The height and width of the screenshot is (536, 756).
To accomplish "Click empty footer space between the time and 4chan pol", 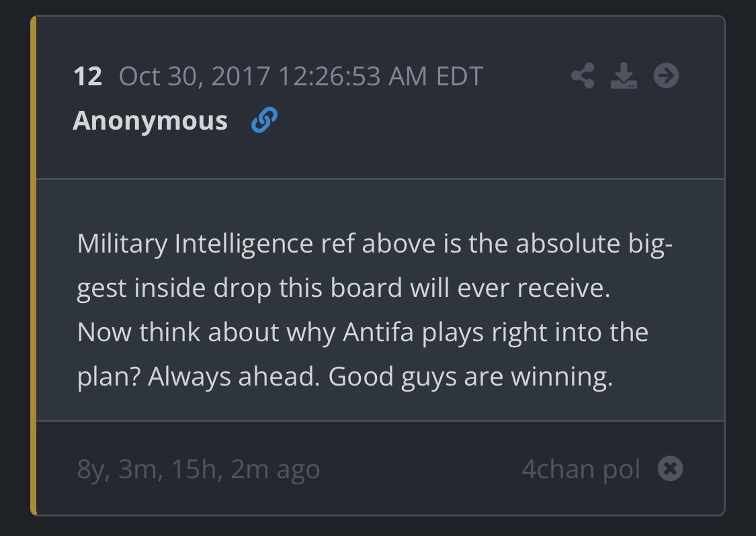I will [x=420, y=469].
